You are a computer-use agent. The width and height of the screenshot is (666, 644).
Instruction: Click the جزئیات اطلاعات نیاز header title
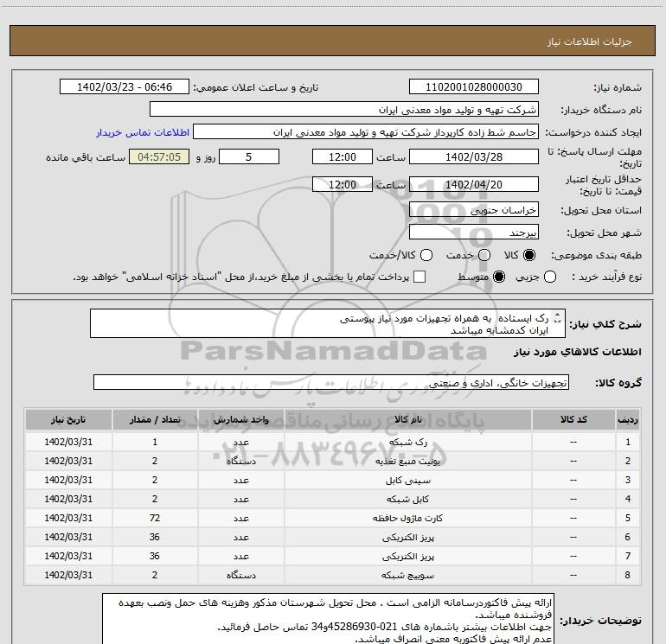[x=590, y=41]
